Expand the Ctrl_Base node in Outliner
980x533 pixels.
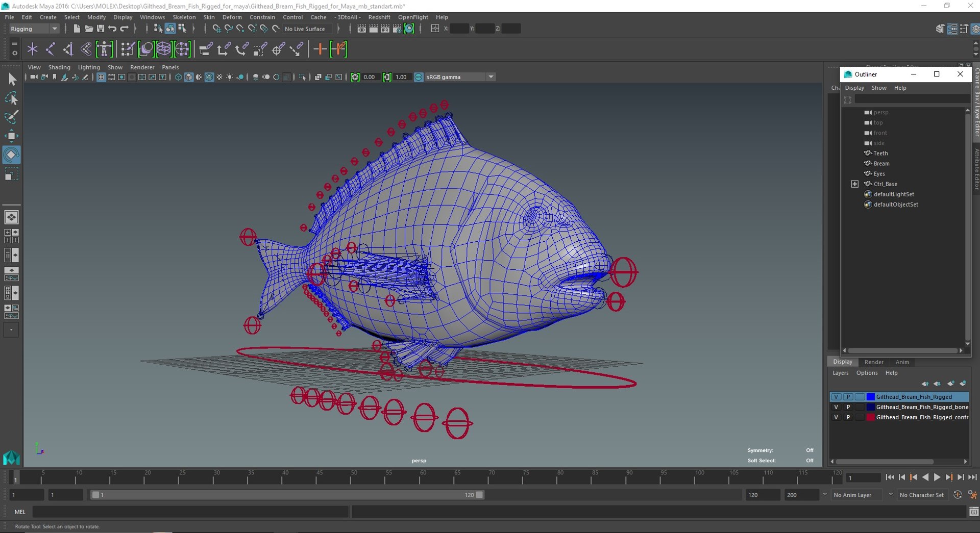(x=854, y=184)
